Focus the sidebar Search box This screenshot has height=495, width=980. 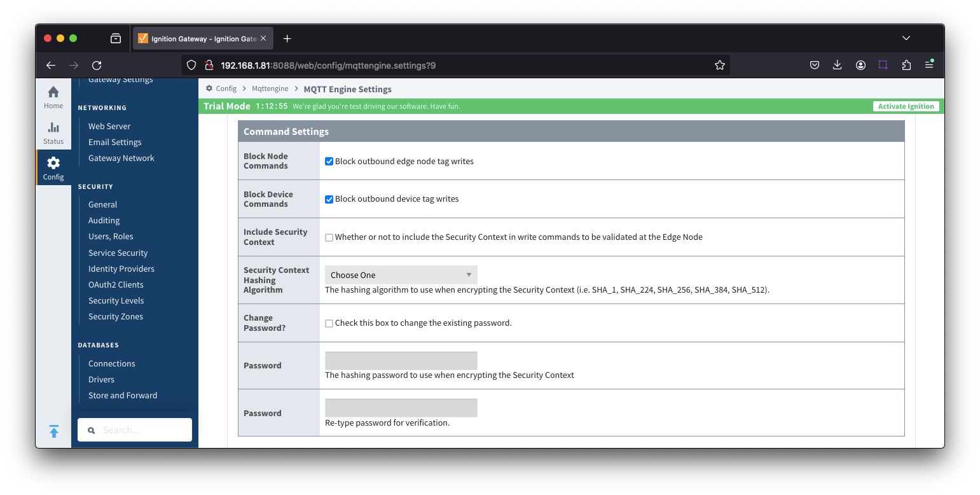[x=135, y=430]
